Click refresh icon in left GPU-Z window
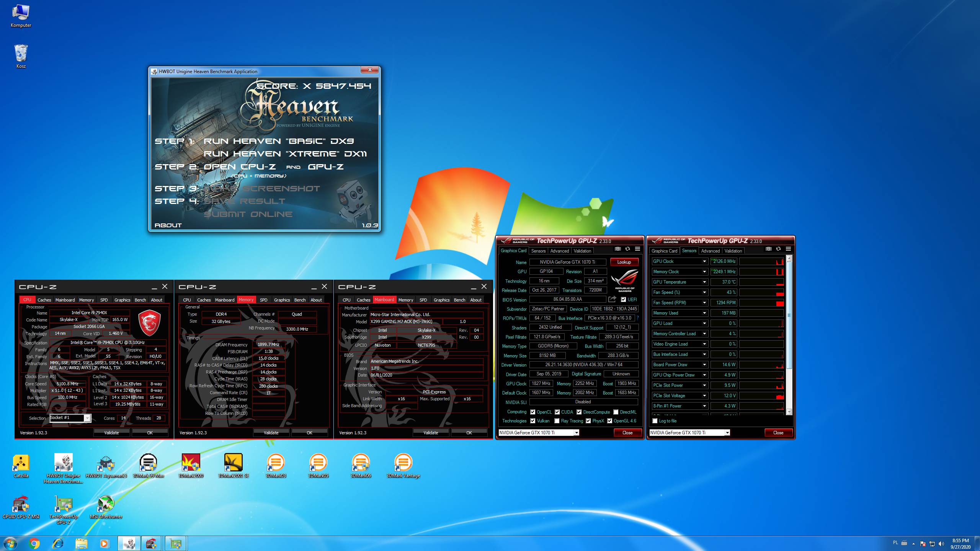This screenshot has width=980, height=551. pyautogui.click(x=627, y=249)
